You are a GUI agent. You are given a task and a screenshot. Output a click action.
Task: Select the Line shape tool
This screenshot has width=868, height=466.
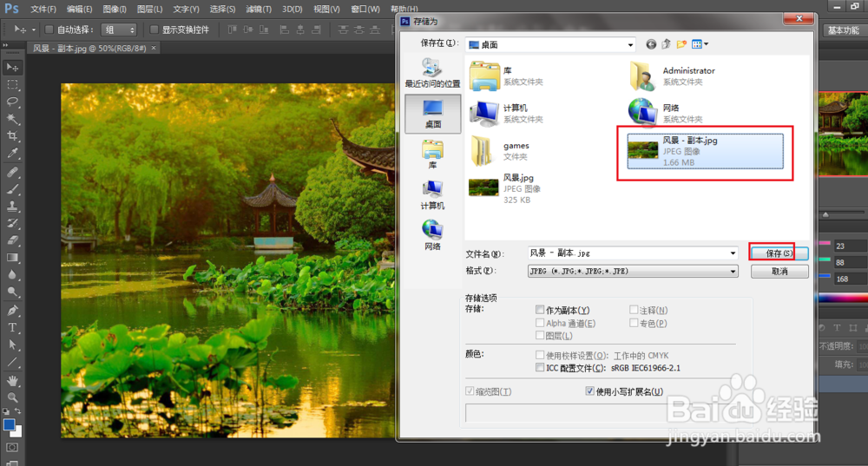(11, 363)
